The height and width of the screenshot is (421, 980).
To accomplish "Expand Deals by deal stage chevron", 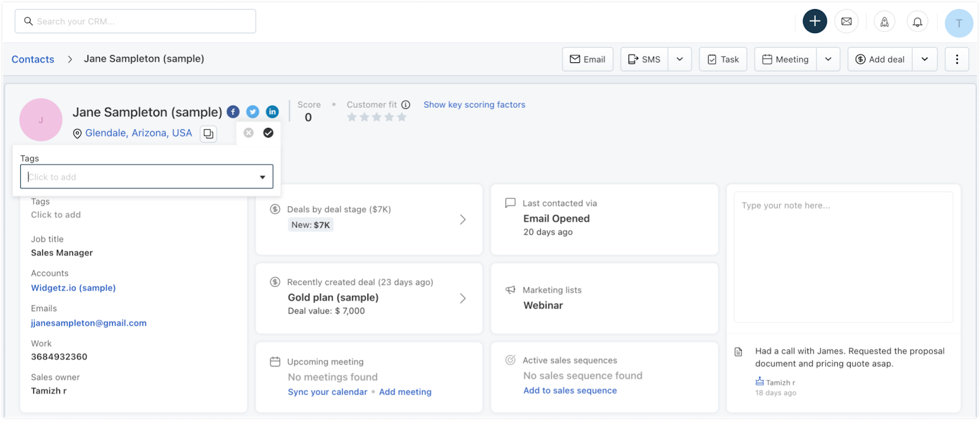I will (463, 220).
